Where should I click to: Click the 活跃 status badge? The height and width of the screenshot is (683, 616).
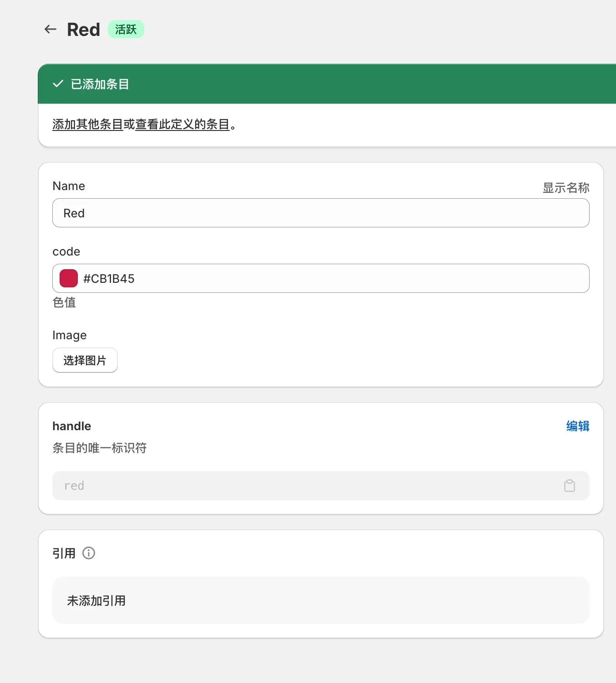[x=126, y=29]
